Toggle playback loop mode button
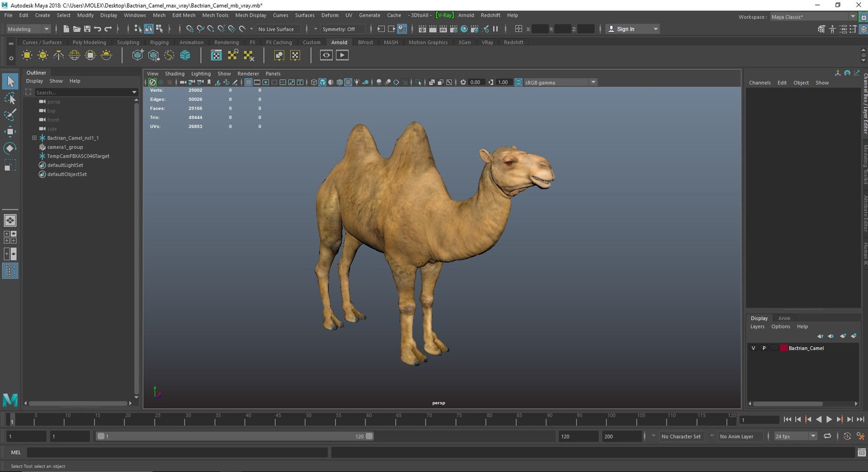The image size is (868, 472). (827, 436)
